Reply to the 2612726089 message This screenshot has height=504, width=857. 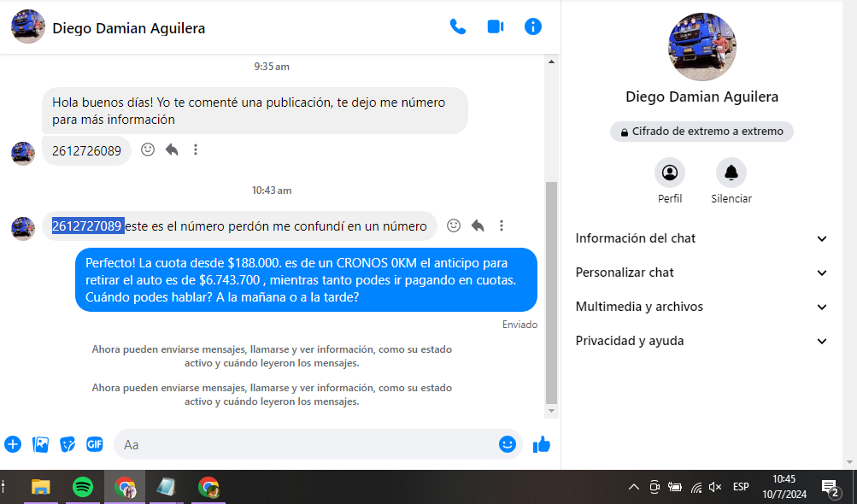(172, 149)
